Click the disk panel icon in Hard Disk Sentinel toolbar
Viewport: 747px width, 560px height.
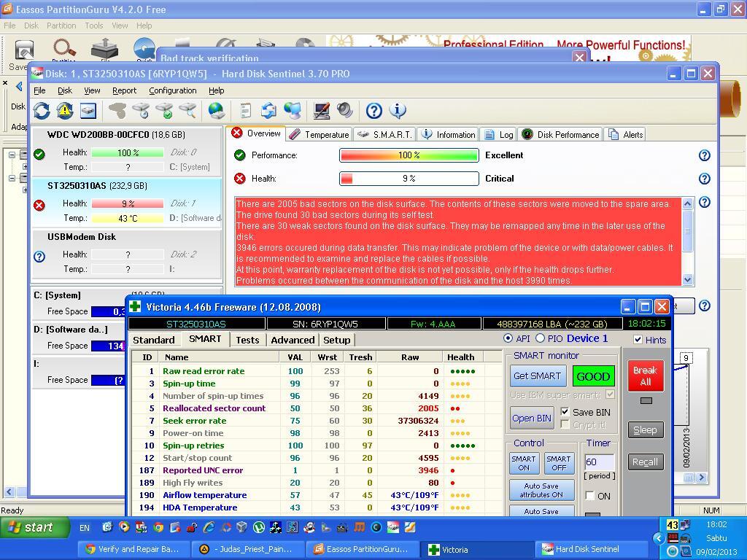click(88, 111)
